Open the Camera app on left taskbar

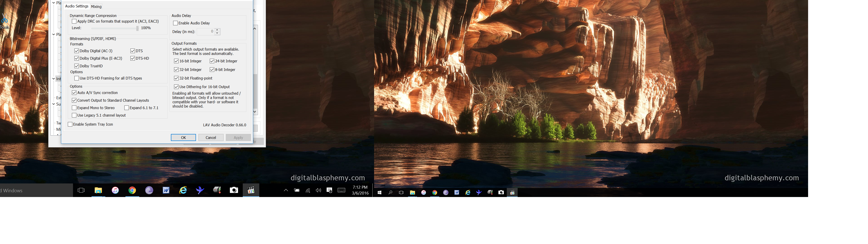pos(234,190)
